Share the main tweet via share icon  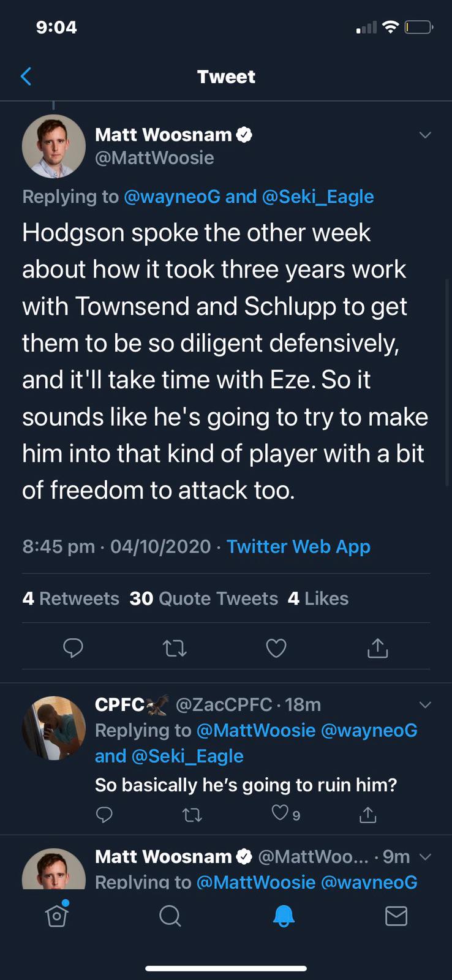pyautogui.click(x=377, y=647)
